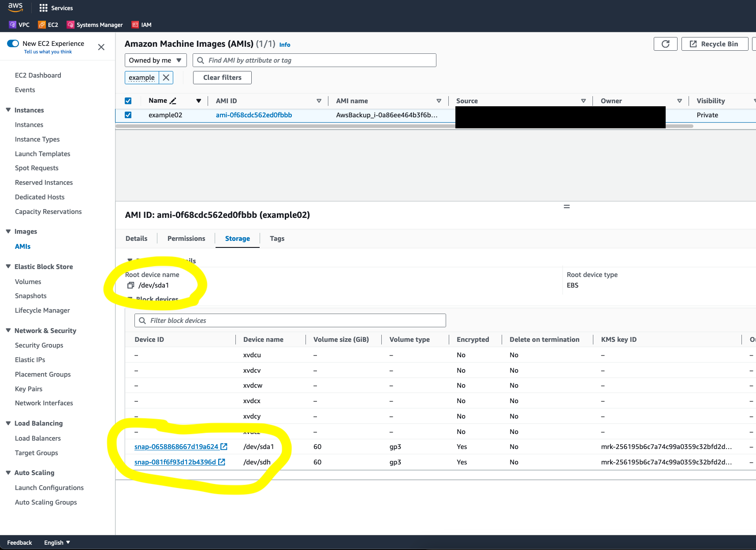Open the ami-0f68cdc562ed0fbbb link
Screen dimensions: 756x550
[254, 115]
